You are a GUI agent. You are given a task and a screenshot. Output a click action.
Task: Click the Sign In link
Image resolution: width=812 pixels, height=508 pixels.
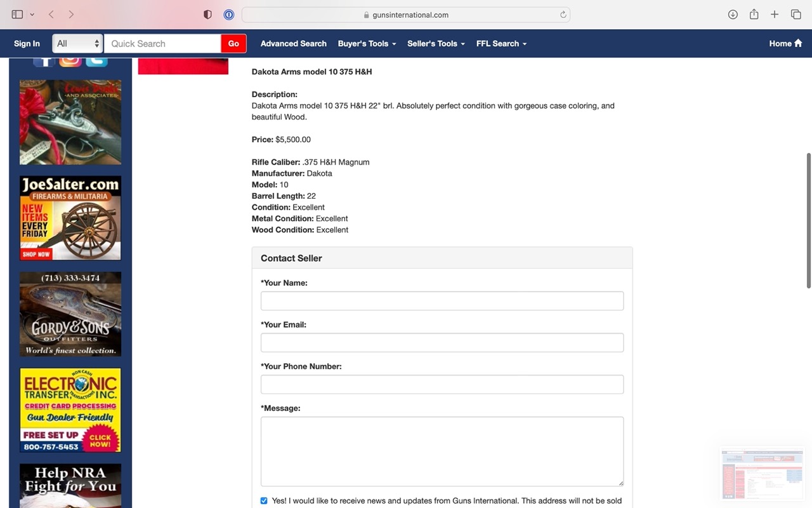[x=27, y=43]
